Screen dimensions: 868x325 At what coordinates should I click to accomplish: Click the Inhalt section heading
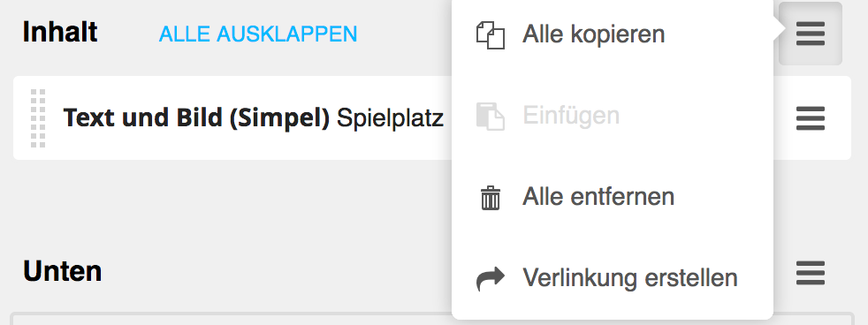(60, 33)
